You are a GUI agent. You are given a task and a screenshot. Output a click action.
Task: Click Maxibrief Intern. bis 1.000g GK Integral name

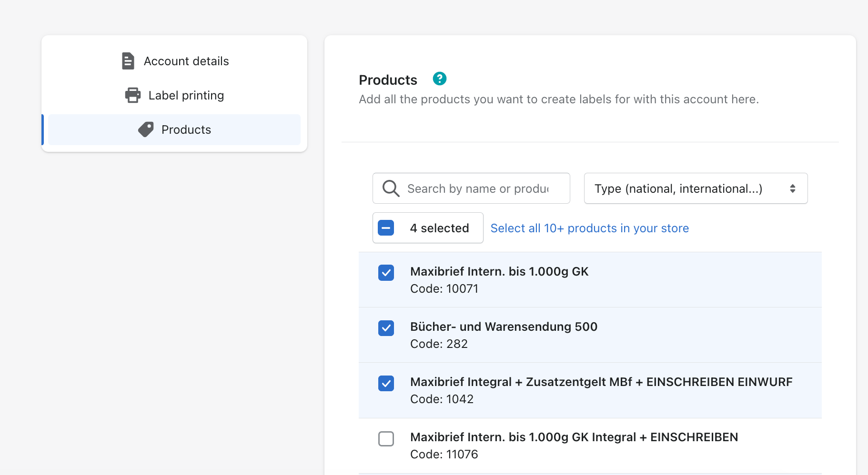pyautogui.click(x=574, y=437)
